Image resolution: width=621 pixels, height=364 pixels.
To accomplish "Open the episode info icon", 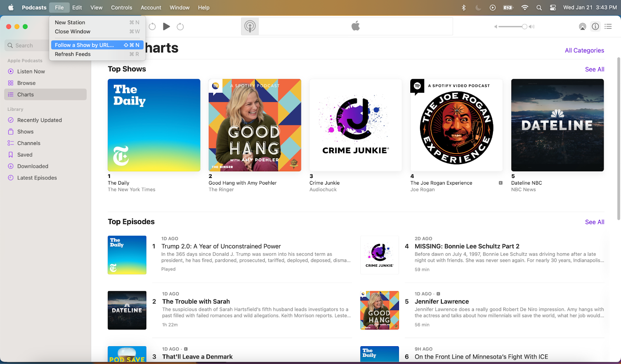I will pyautogui.click(x=595, y=26).
